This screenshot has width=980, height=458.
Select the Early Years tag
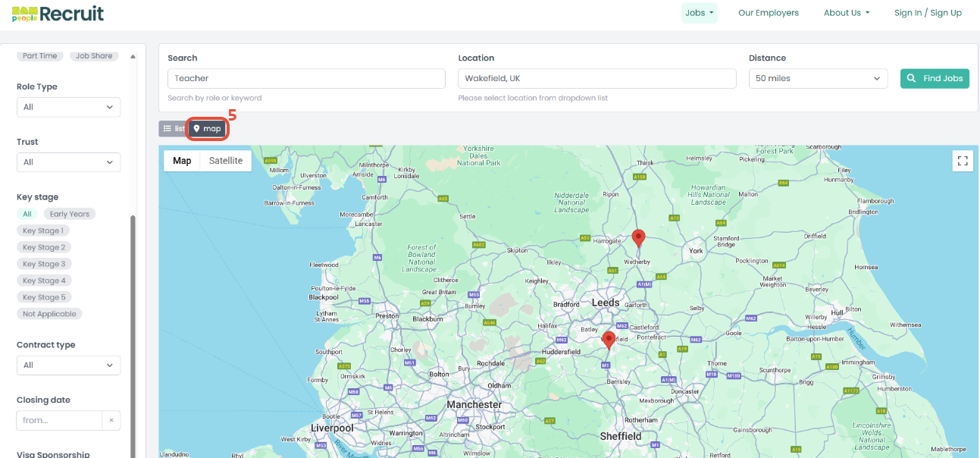click(x=70, y=214)
